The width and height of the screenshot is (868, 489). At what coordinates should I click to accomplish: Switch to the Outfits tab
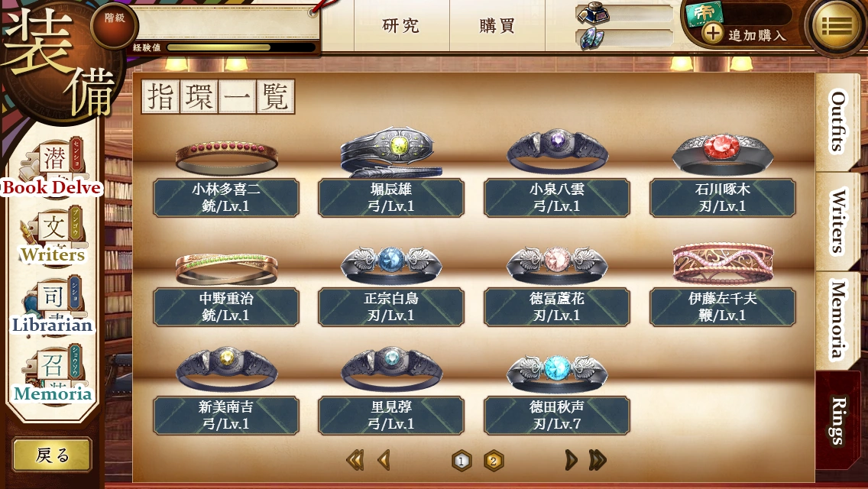pyautogui.click(x=837, y=121)
